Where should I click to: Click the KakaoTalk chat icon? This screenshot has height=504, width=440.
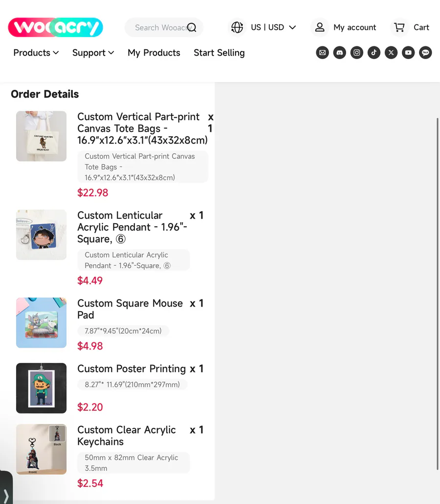pyautogui.click(x=425, y=53)
